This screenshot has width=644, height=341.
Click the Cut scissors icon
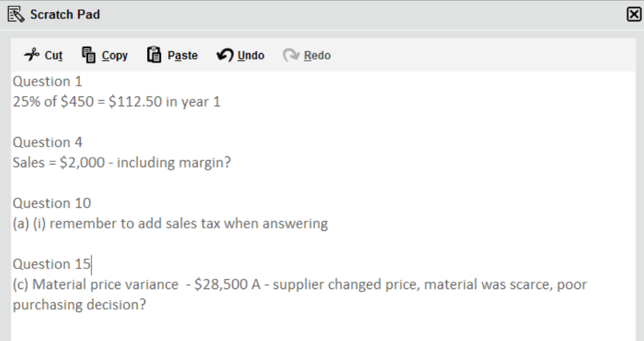[x=32, y=54]
